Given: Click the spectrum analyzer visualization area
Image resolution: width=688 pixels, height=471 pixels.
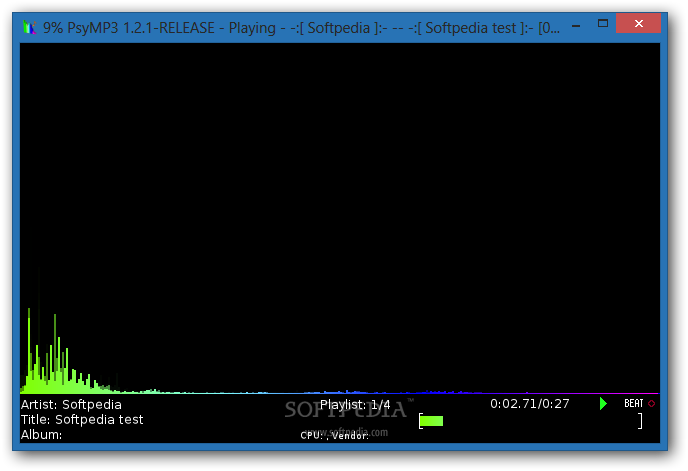Looking at the screenshot, I should pyautogui.click(x=340, y=219).
